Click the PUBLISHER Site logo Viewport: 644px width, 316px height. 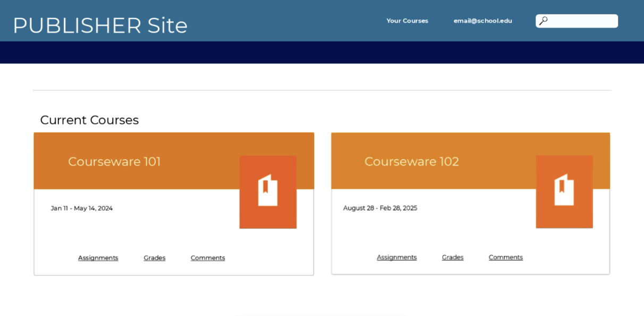[x=100, y=25]
